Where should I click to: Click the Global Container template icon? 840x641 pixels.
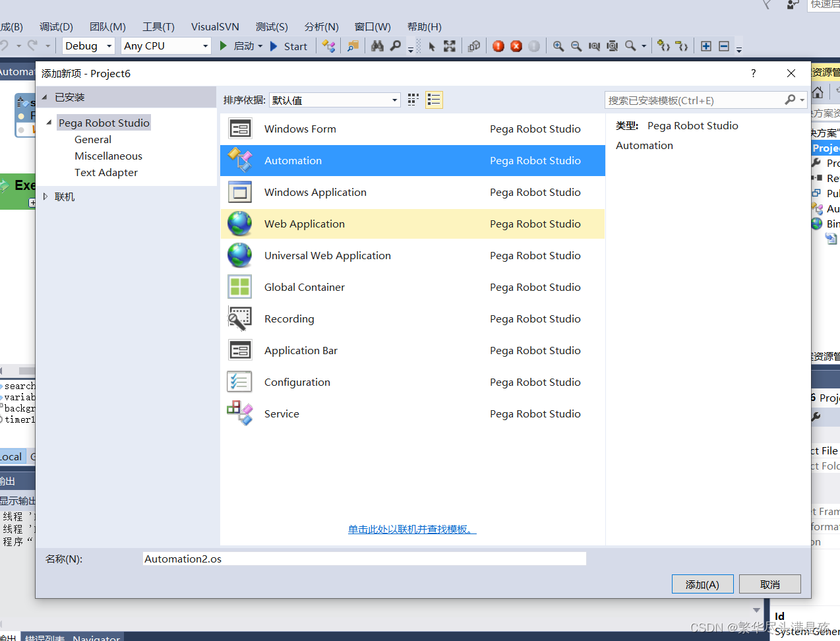(x=239, y=287)
